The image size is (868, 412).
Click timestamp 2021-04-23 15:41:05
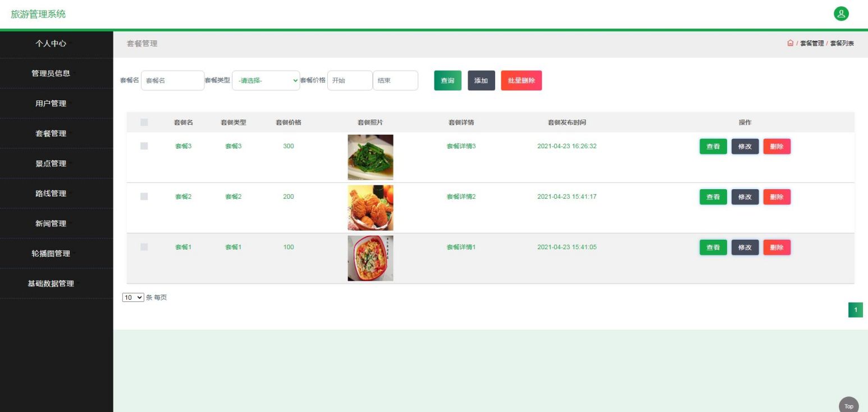(x=567, y=247)
